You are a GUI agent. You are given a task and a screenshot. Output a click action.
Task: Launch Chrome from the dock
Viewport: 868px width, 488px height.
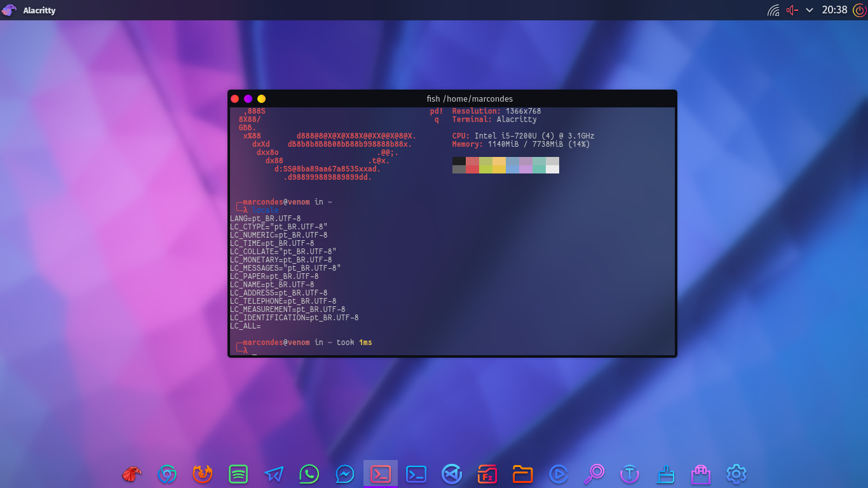click(x=167, y=473)
